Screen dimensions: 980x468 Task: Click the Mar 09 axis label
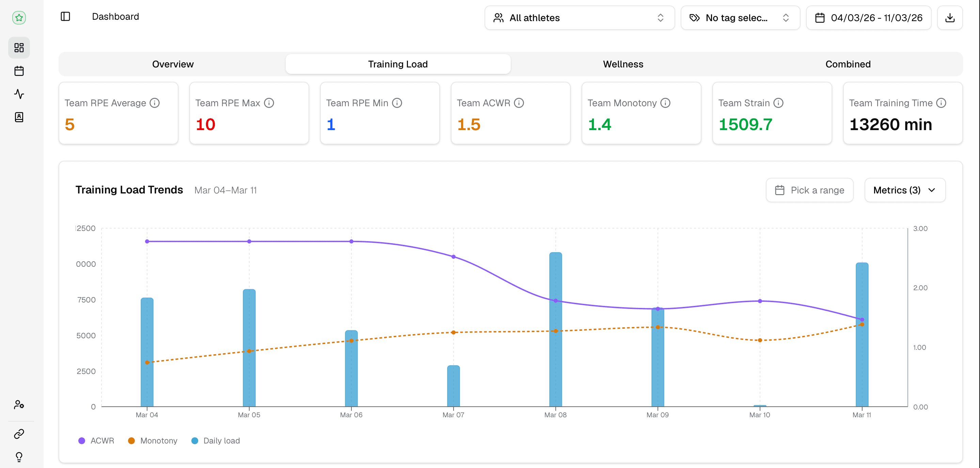658,415
